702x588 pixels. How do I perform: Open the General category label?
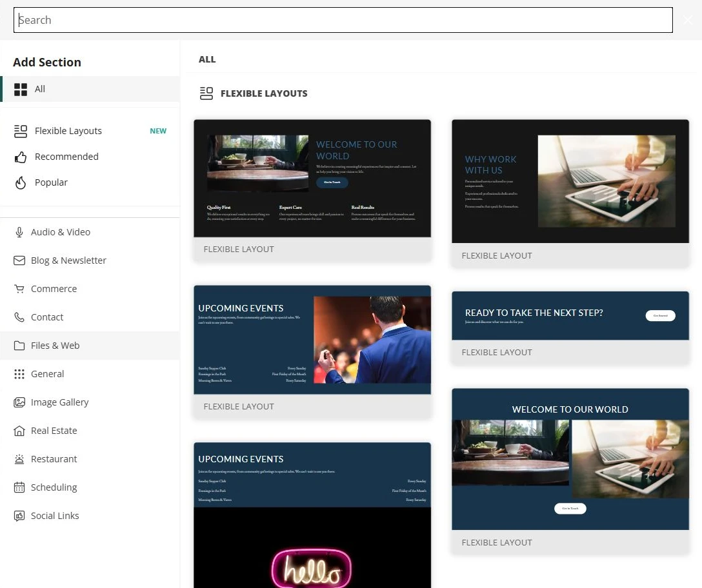48,374
